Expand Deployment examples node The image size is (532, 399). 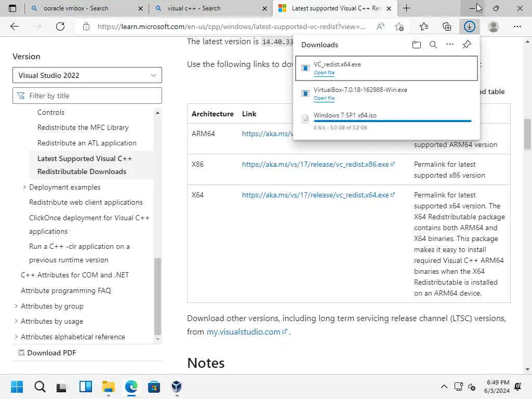pyautogui.click(x=24, y=187)
